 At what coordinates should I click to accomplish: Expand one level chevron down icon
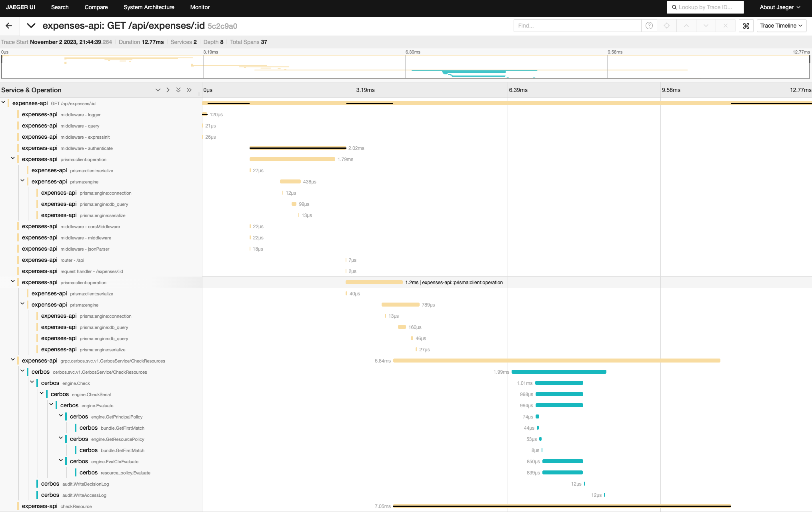[x=158, y=90]
